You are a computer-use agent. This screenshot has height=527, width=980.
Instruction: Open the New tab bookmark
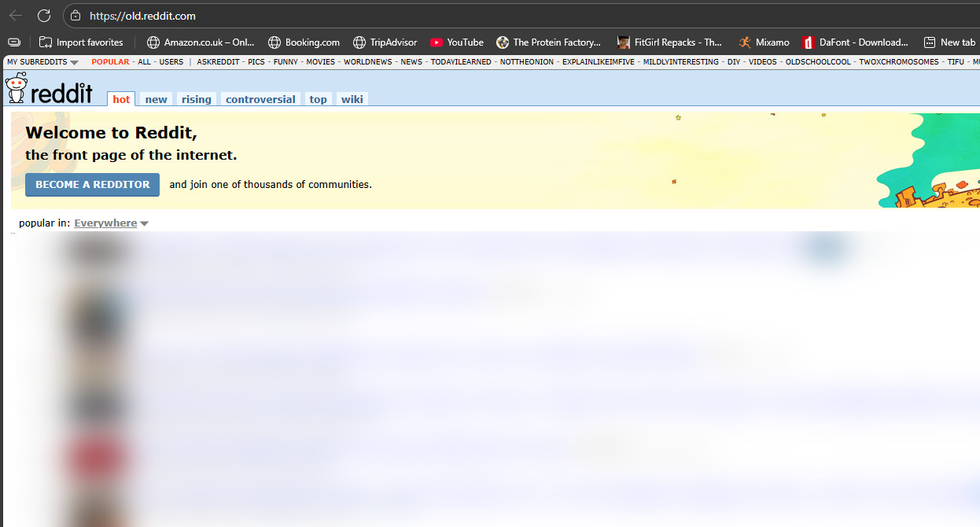(949, 42)
